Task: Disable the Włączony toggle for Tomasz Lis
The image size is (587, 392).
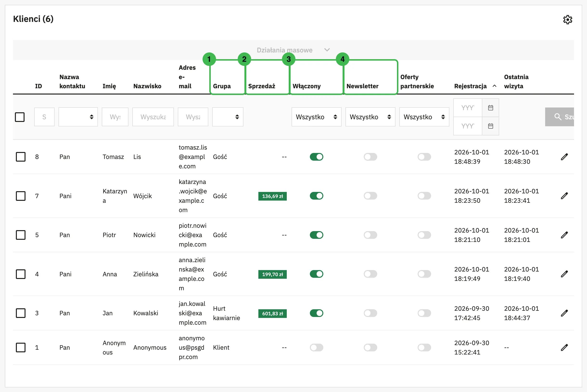Action: click(x=316, y=157)
